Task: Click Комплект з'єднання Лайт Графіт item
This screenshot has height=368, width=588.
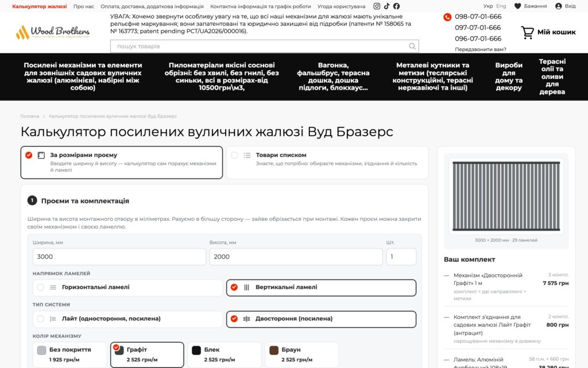Action: tap(492, 325)
